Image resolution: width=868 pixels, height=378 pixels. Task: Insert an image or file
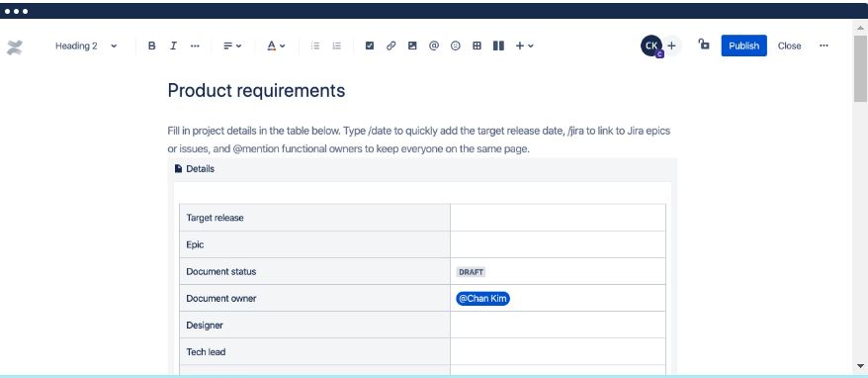(x=412, y=46)
